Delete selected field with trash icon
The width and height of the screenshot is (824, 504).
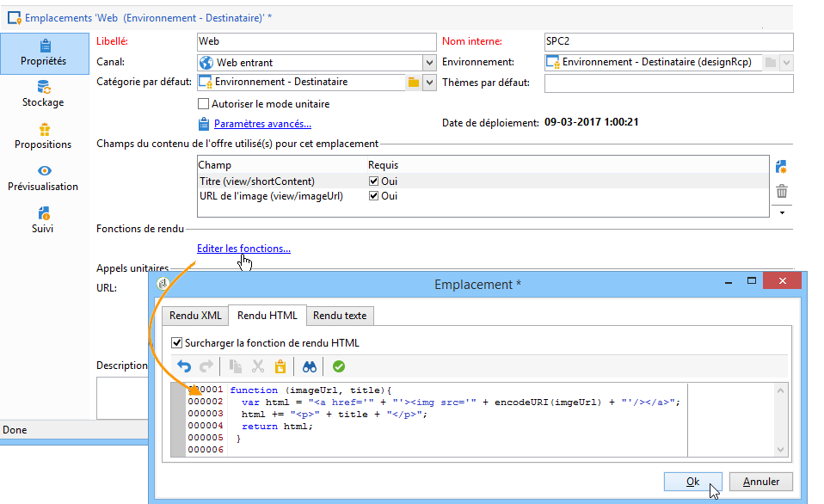[x=781, y=191]
